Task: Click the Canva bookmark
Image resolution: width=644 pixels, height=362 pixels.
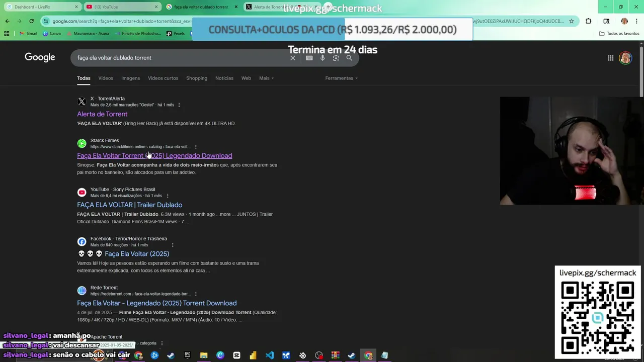Action: coord(52,33)
